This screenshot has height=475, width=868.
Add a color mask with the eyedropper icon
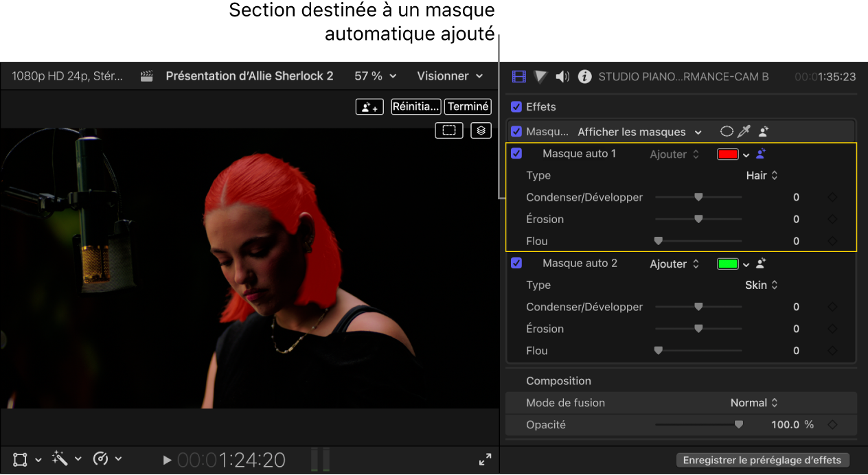pos(744,131)
